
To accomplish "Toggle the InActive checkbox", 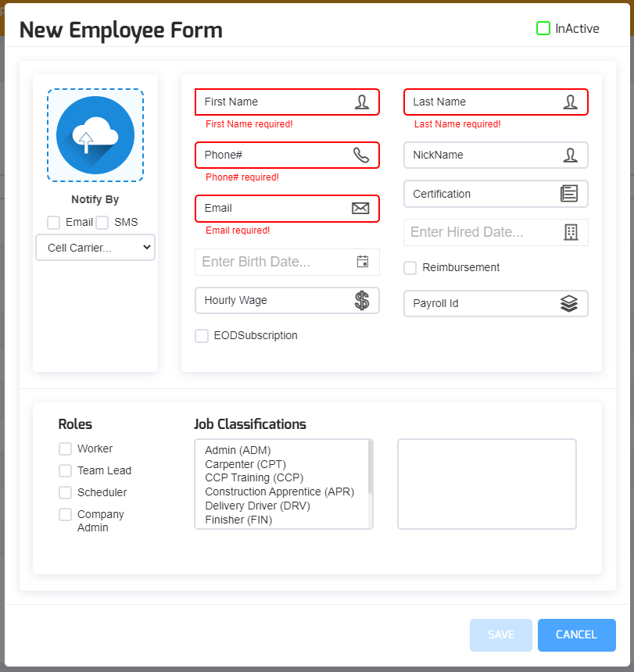I will [x=543, y=29].
